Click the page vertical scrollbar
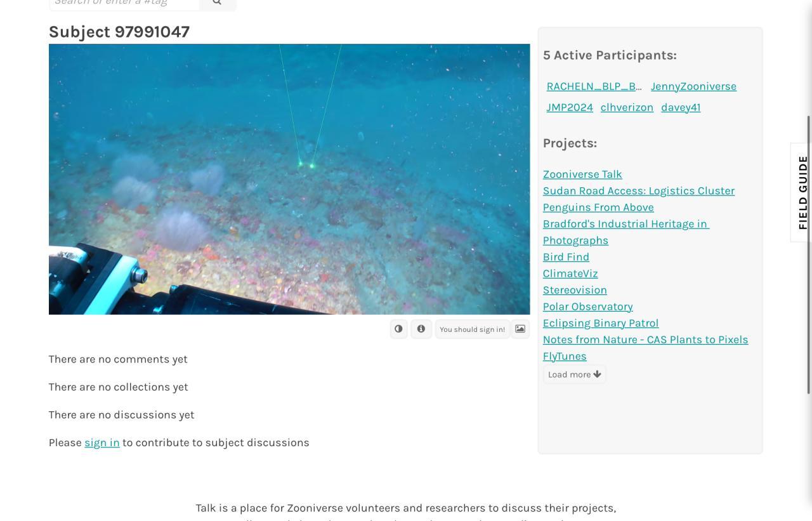The height and width of the screenshot is (521, 812). pos(809,254)
